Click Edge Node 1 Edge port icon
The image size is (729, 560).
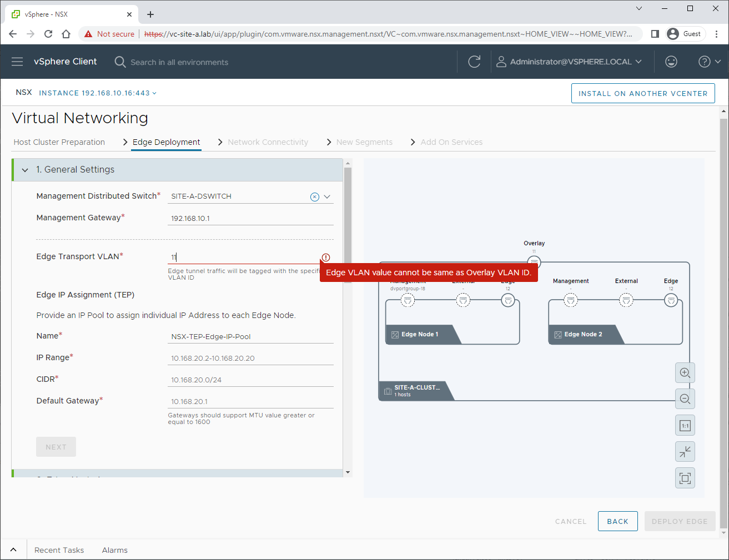[x=508, y=300]
